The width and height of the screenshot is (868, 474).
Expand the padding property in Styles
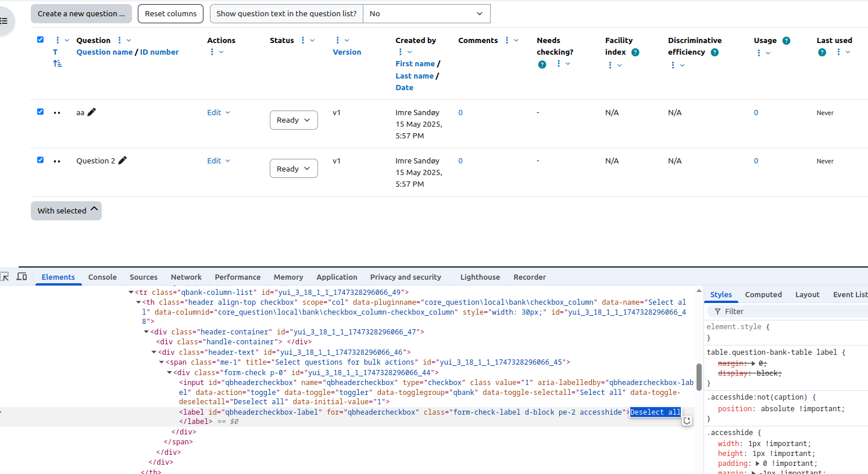tap(758, 464)
